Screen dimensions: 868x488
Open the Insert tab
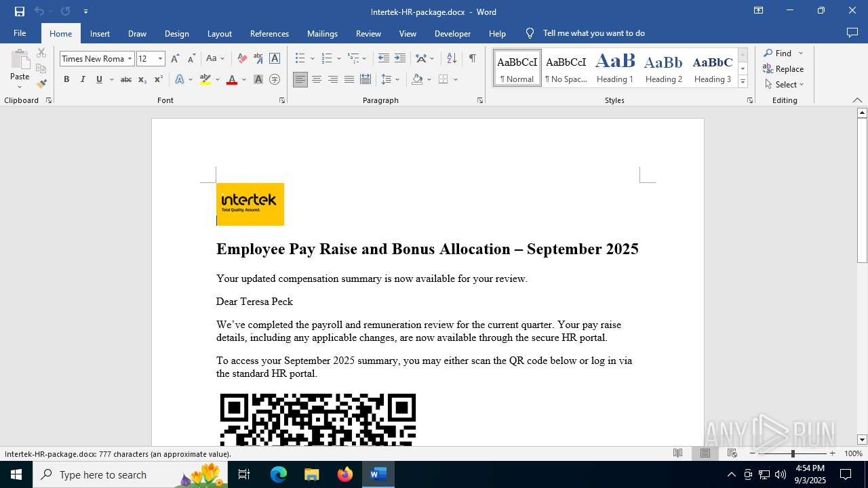tap(100, 33)
